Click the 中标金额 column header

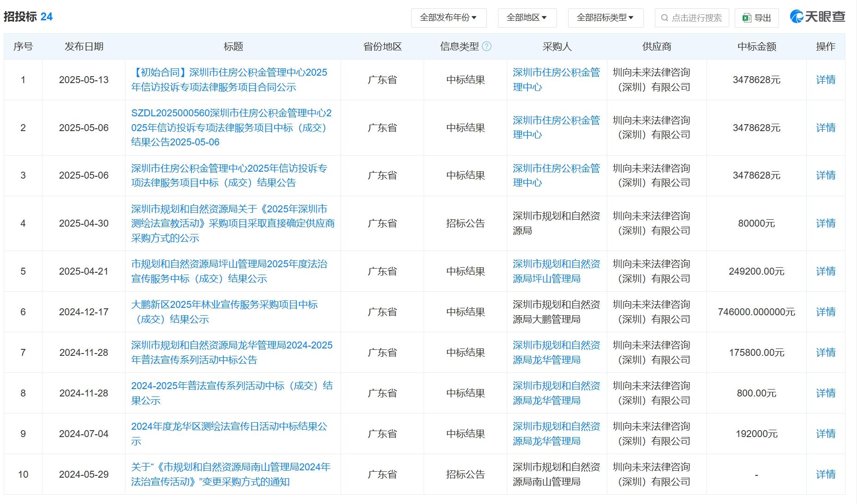(x=756, y=47)
